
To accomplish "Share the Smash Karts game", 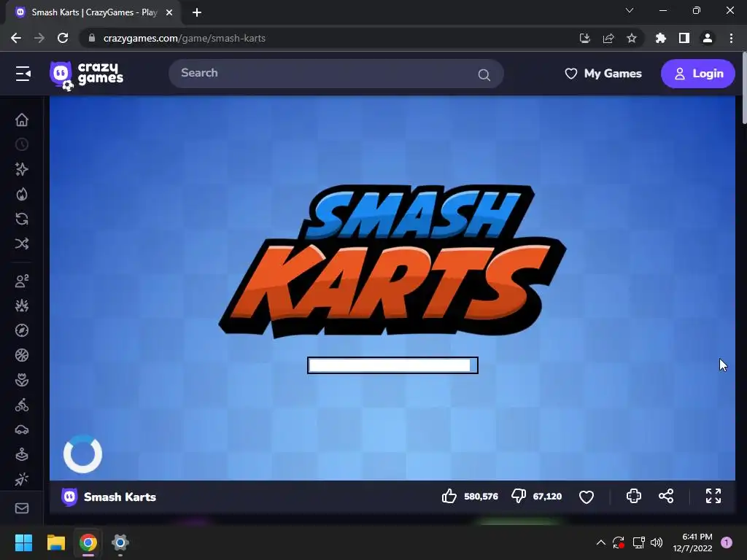I will coord(666,496).
